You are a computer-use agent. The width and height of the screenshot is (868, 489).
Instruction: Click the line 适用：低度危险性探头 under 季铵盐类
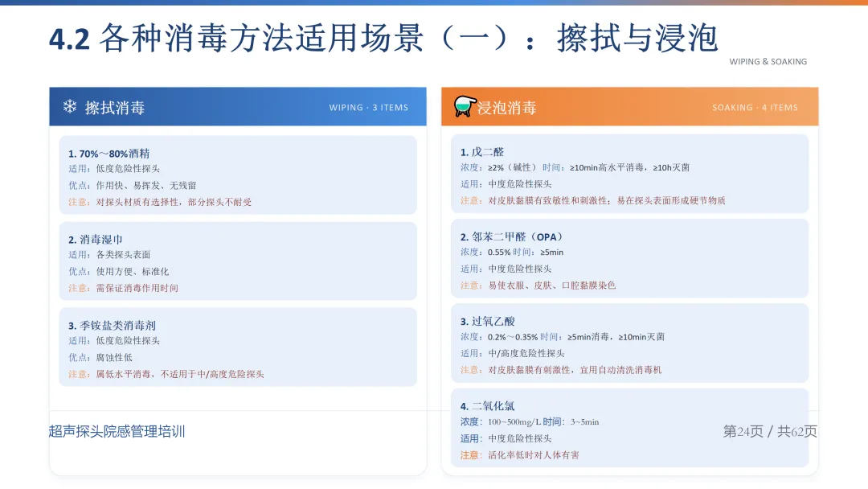point(114,340)
